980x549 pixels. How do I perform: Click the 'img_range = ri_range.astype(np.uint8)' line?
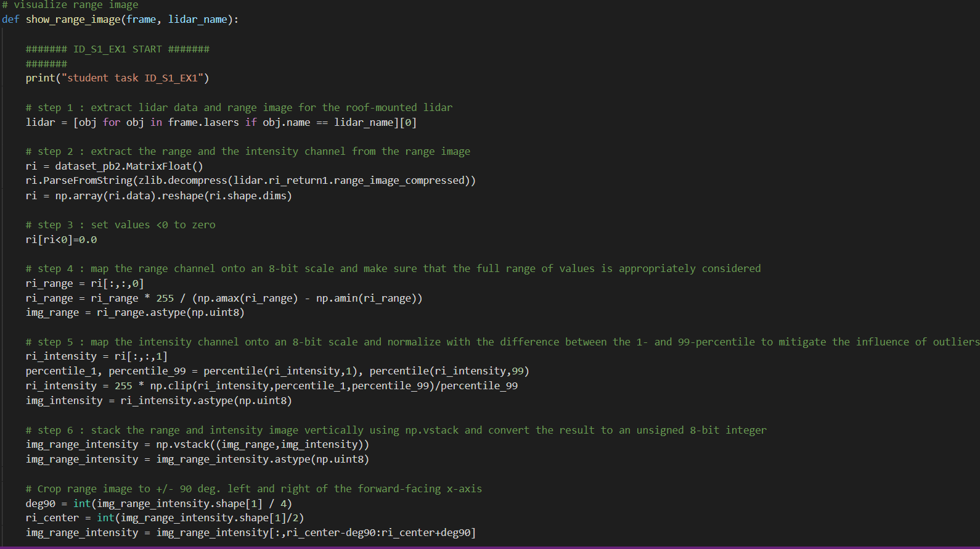click(x=135, y=313)
